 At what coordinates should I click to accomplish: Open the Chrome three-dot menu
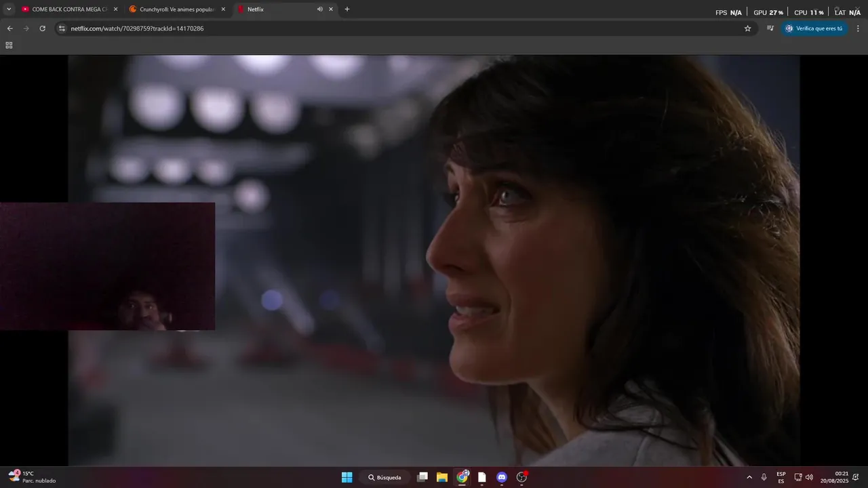point(858,28)
